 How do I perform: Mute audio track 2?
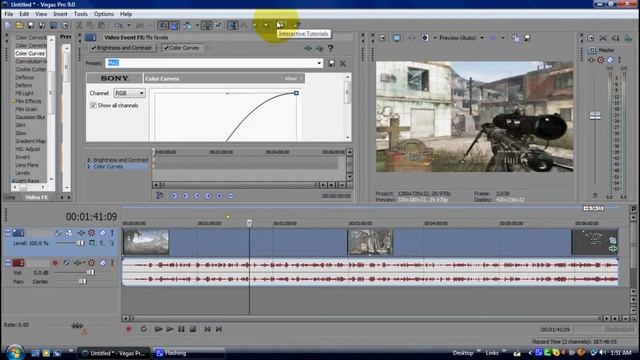click(102, 263)
